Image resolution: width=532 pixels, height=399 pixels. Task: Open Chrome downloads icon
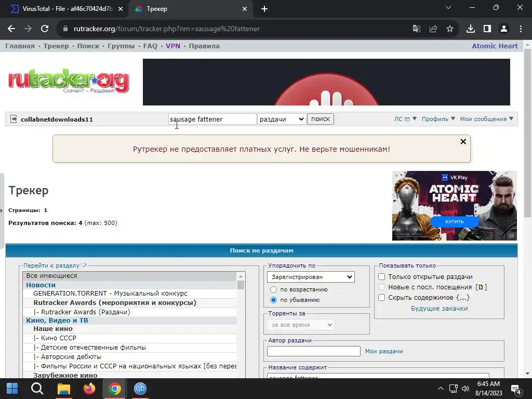(x=471, y=29)
